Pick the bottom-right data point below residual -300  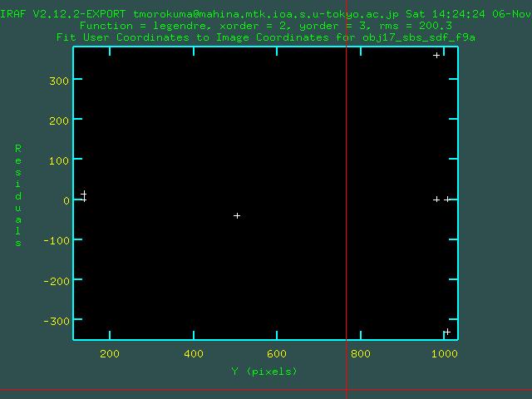pos(447,332)
